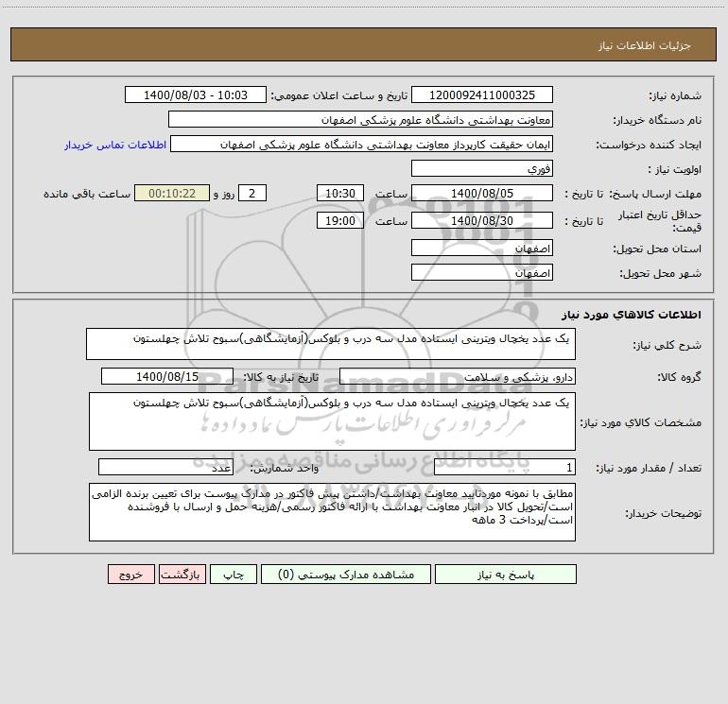728x704 pixels.
Task: Click the quantity field showing 1
Action: pyautogui.click(x=505, y=467)
